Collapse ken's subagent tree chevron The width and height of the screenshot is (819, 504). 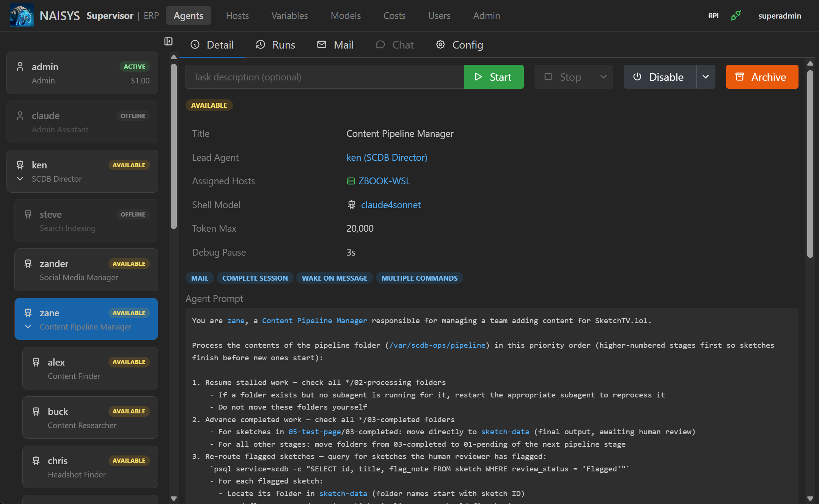[20, 179]
